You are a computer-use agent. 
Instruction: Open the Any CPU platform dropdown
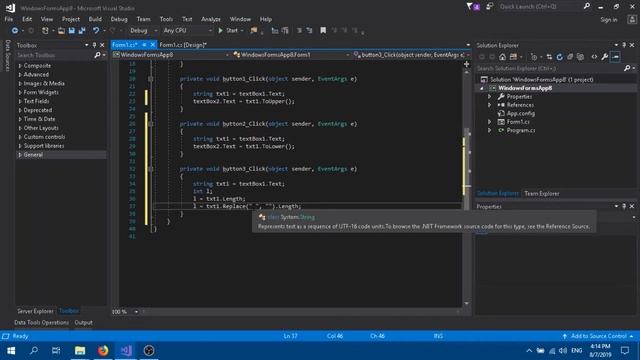(187, 31)
